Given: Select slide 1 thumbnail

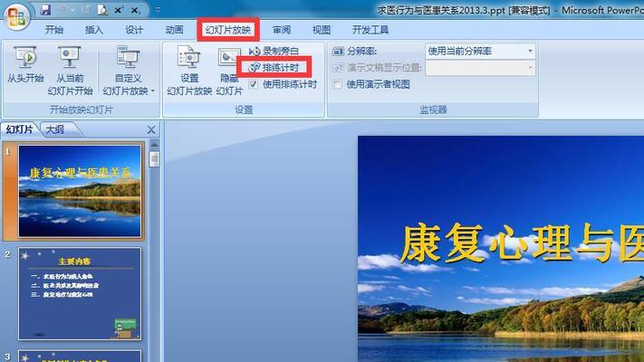Looking at the screenshot, I should point(80,191).
